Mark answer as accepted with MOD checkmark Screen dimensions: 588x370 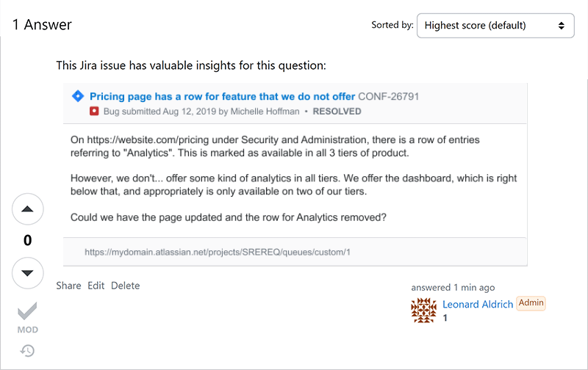tap(28, 312)
